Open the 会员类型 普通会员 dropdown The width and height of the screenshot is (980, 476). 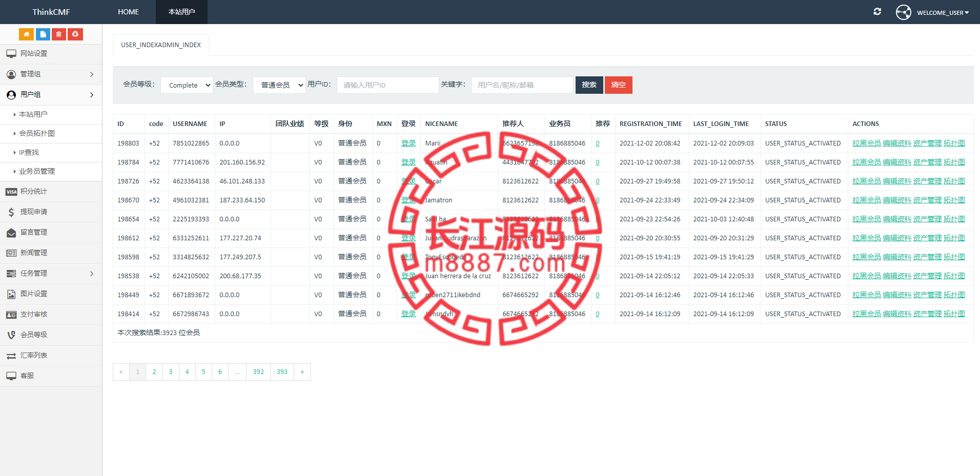[279, 85]
